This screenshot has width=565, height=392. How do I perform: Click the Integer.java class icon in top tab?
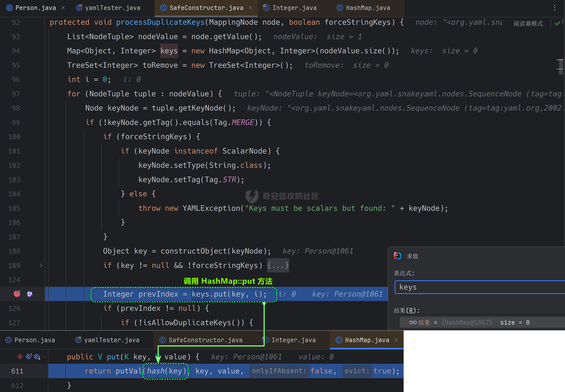coord(266,8)
